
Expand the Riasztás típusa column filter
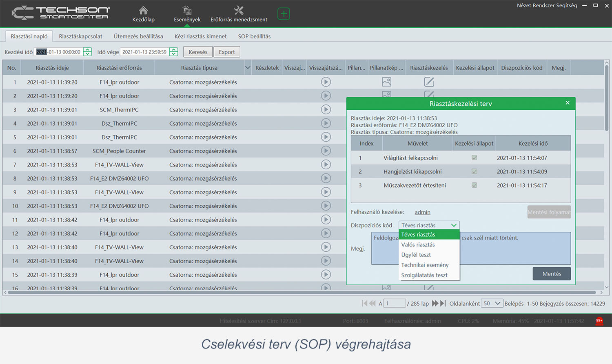pyautogui.click(x=247, y=68)
